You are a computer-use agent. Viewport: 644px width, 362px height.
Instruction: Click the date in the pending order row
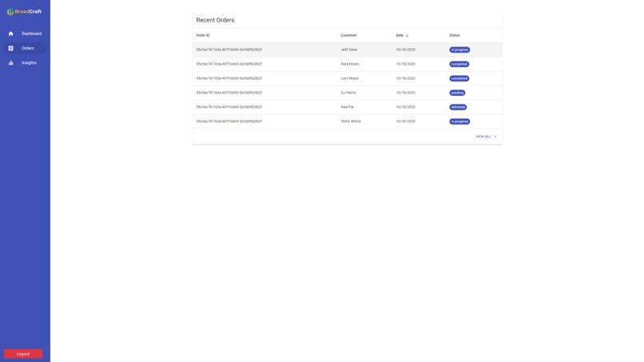point(405,93)
